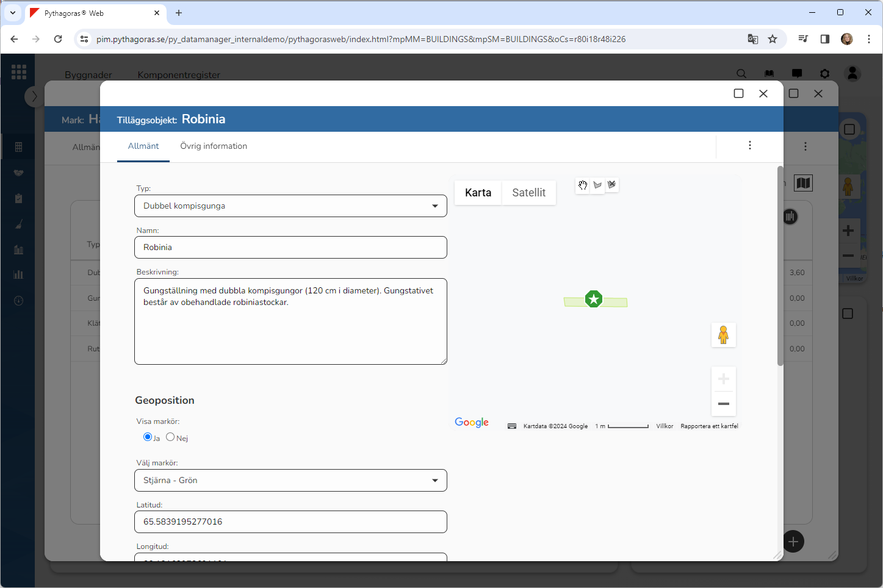Image resolution: width=883 pixels, height=588 pixels.
Task: Expand the collapsed sidebar chevron
Action: [34, 96]
